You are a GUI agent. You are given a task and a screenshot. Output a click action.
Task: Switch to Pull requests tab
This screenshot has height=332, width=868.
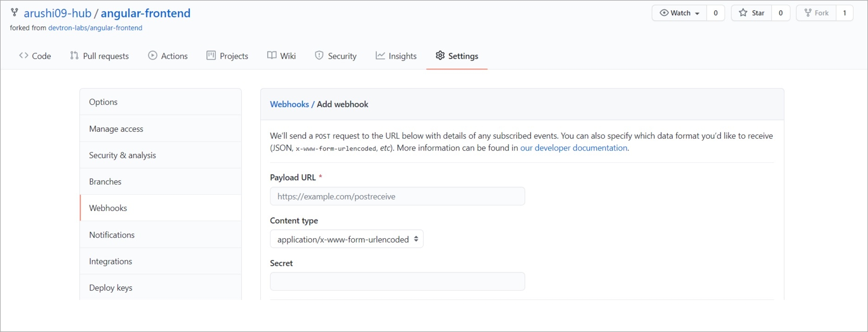pos(99,56)
